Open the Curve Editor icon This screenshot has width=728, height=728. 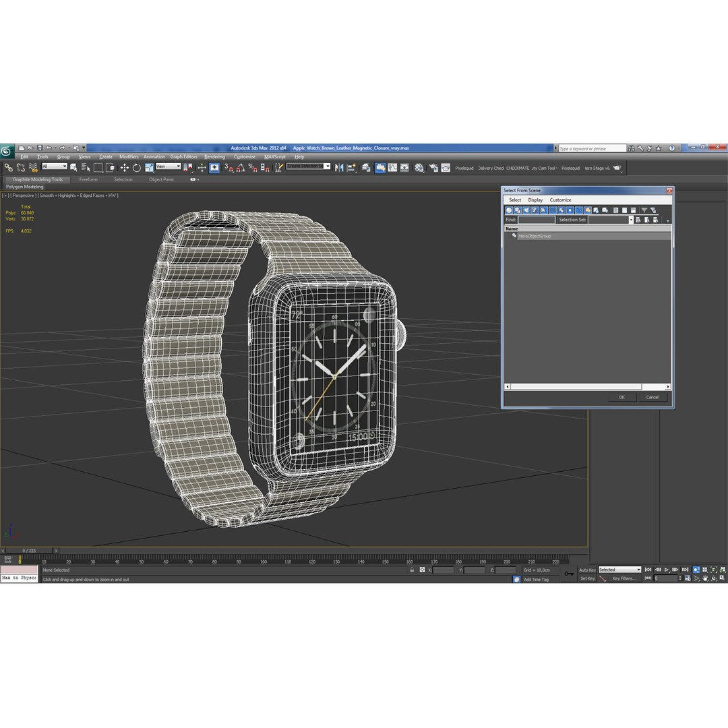pos(393,168)
